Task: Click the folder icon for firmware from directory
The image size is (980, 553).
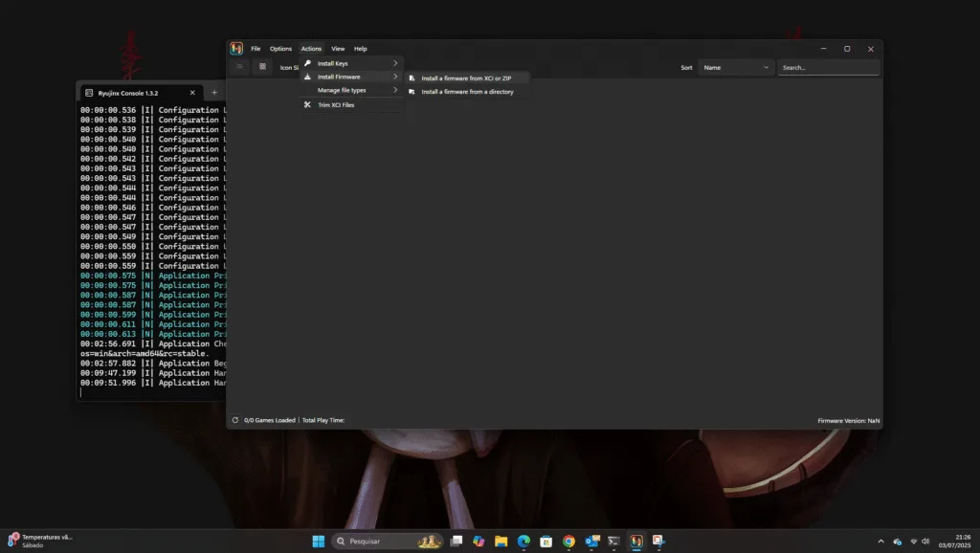Action: [412, 92]
